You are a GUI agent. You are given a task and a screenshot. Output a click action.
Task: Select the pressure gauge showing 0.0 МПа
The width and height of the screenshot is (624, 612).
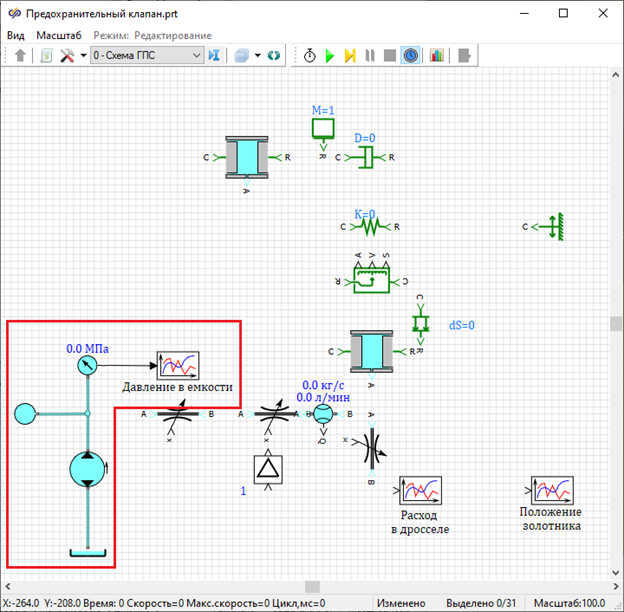[x=88, y=366]
